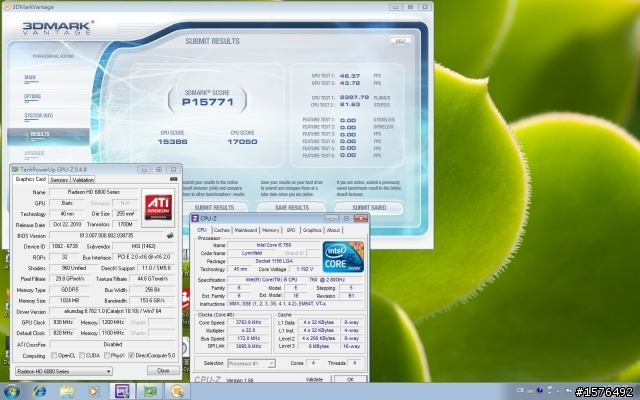Click the 3DMark Vantage title bar icon
The width and height of the screenshot is (640, 400).
[7, 7]
